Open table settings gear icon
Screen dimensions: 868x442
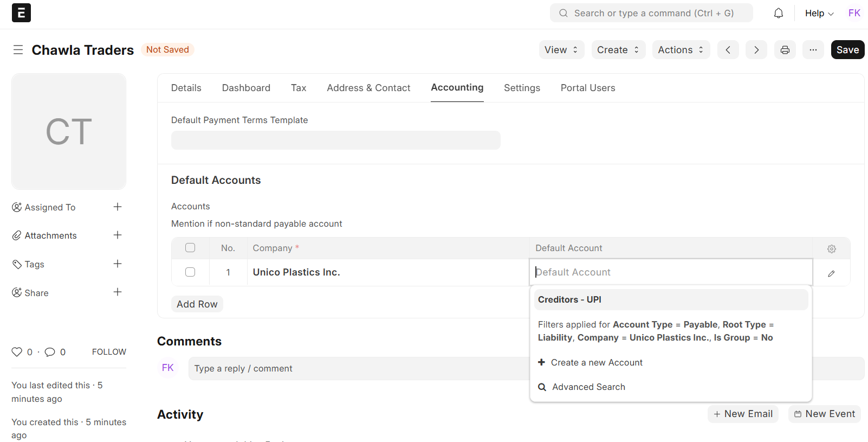pyautogui.click(x=831, y=249)
